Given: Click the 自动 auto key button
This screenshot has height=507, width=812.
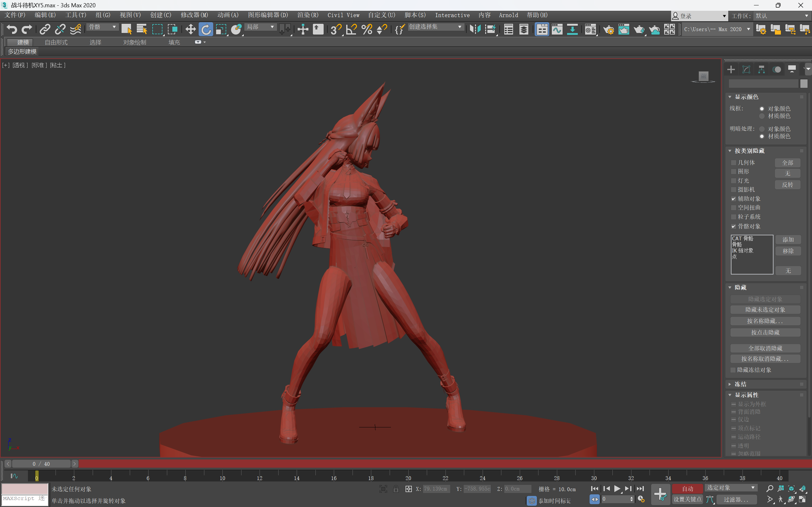Looking at the screenshot, I should pos(687,489).
